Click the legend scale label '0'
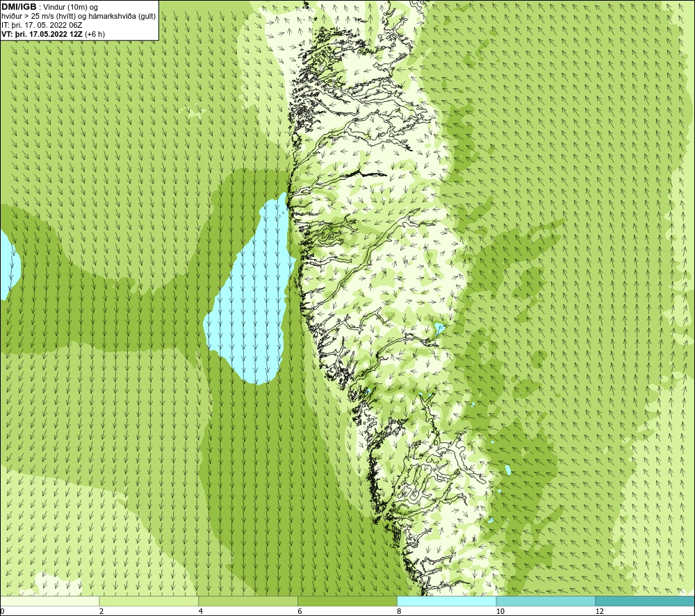The height and width of the screenshot is (616, 695). [x=2, y=611]
